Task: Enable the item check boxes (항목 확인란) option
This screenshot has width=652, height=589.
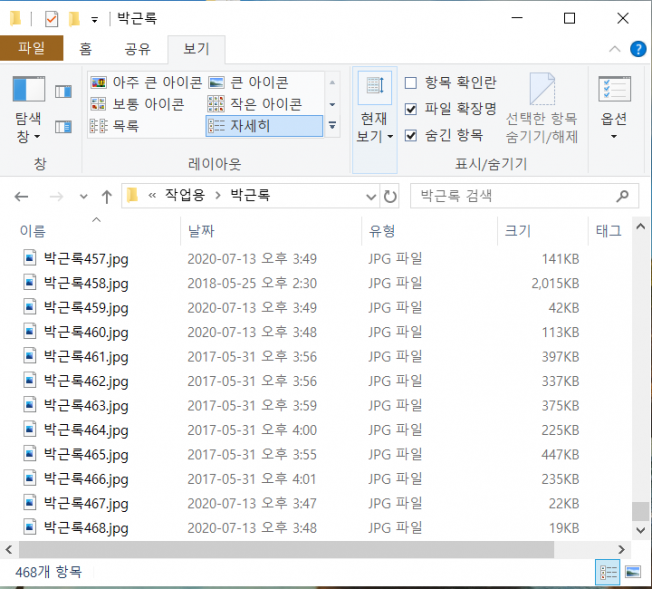Action: pos(411,83)
